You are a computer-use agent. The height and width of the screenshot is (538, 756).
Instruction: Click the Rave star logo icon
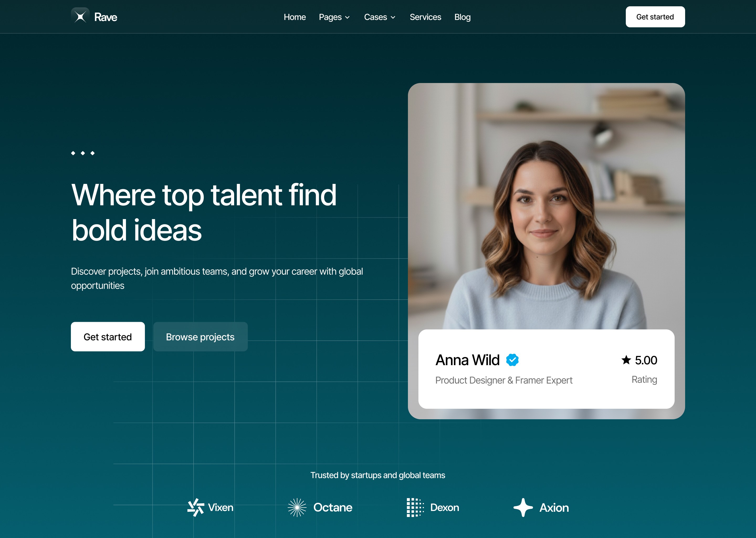(80, 17)
